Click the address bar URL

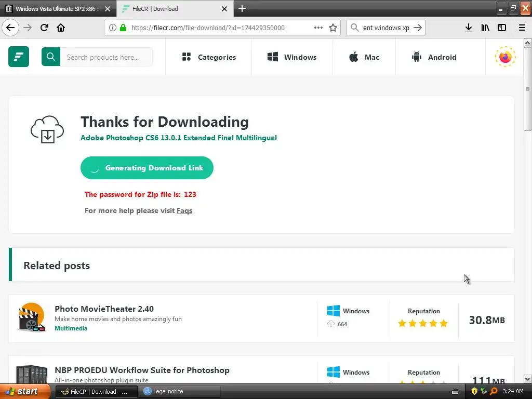(x=208, y=28)
